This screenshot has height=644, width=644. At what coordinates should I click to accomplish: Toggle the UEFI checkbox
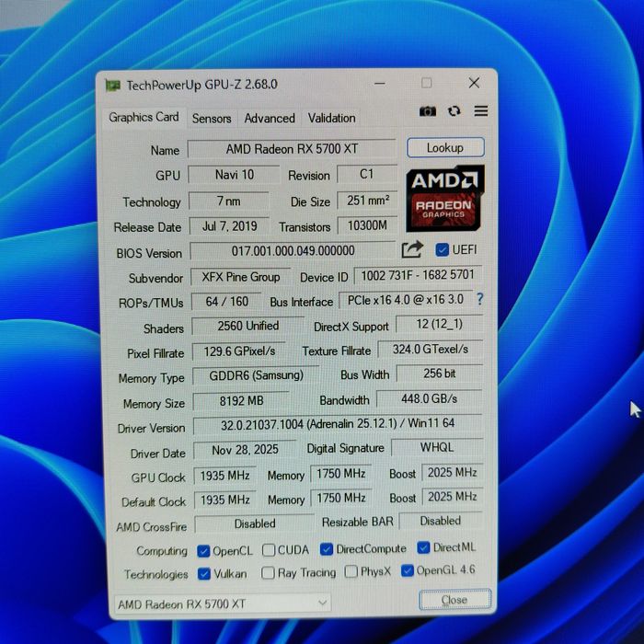[442, 249]
